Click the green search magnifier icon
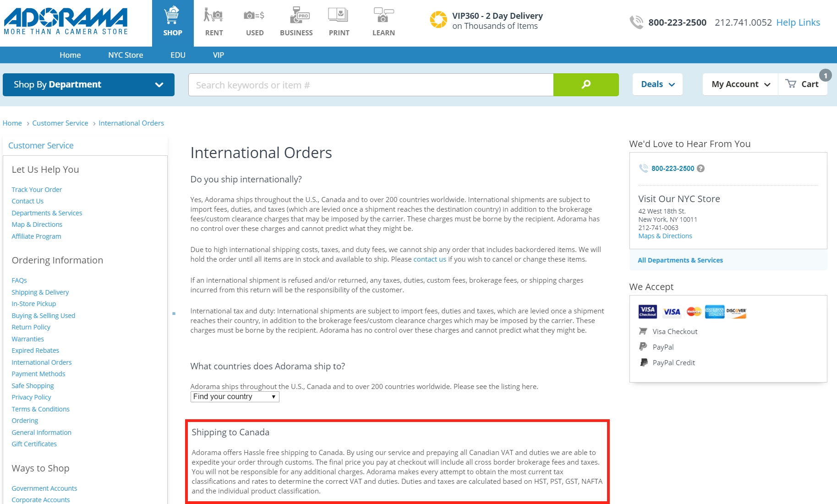Image resolution: width=837 pixels, height=504 pixels. coord(586,84)
